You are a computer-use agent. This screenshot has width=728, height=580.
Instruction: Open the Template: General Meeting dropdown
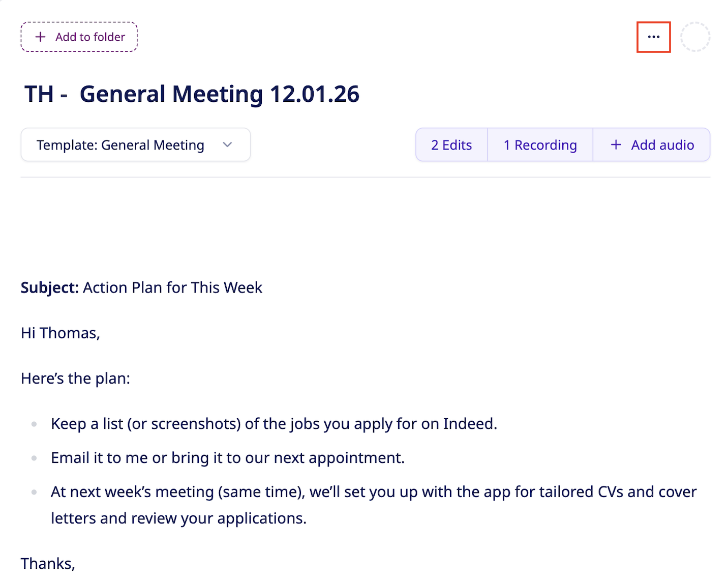click(120, 145)
